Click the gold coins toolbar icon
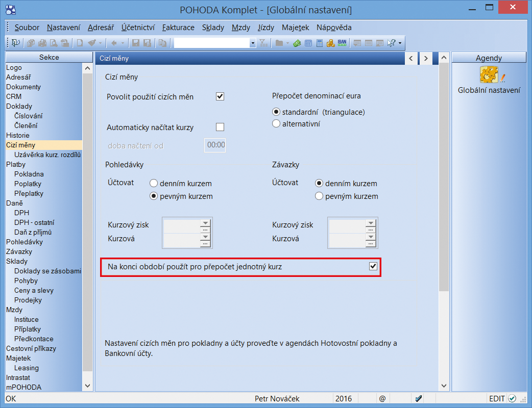Viewport: 532px width, 408px height. point(331,43)
